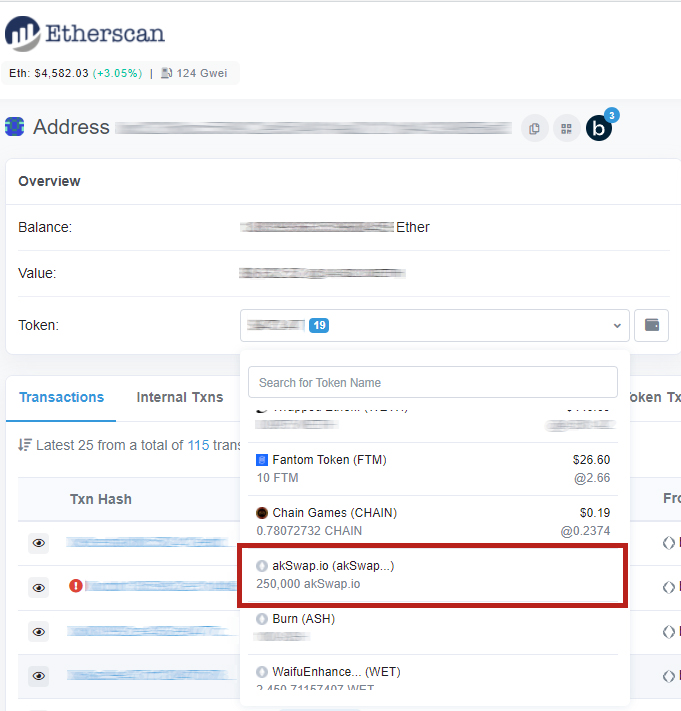Toggle the eye preview on the third transaction row
This screenshot has width=681, height=711.
[39, 632]
